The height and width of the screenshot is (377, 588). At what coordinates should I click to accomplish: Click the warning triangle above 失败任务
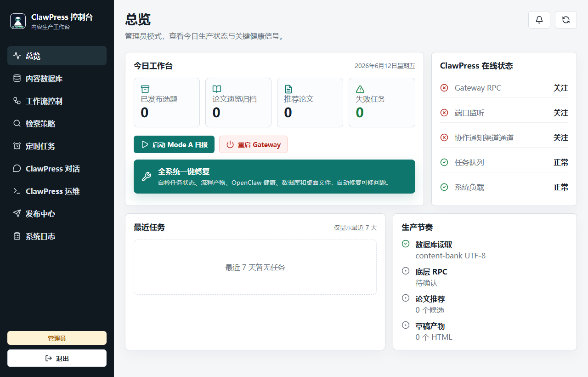(360, 89)
